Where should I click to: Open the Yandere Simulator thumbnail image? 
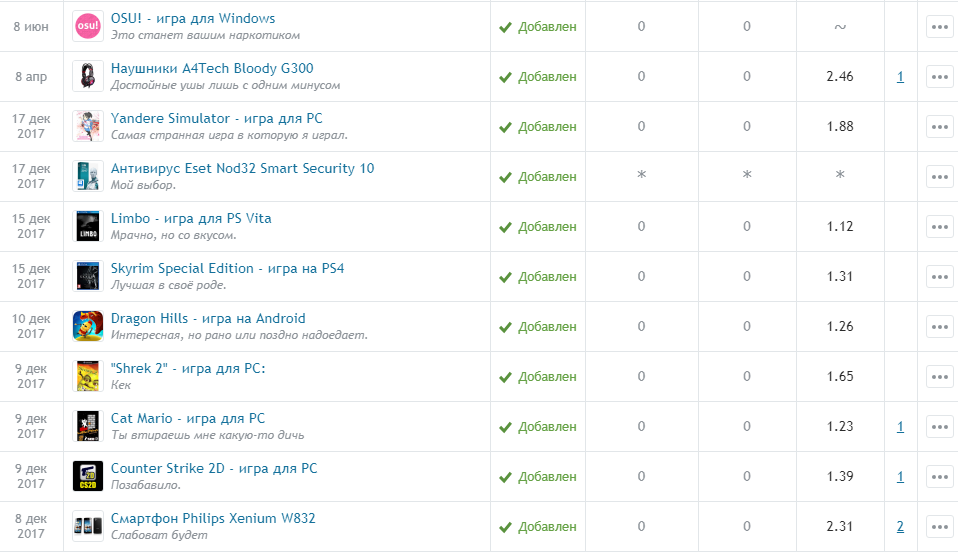(87, 127)
